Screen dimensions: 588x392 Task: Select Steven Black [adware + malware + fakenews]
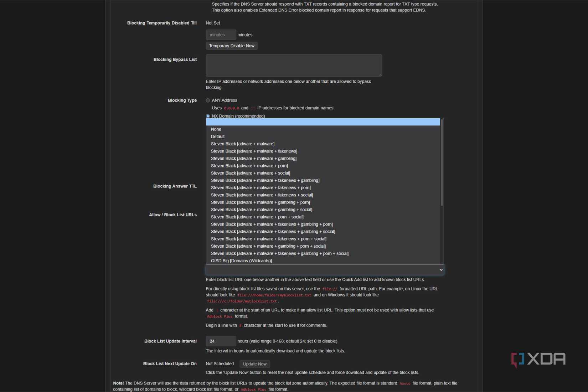[323, 151]
